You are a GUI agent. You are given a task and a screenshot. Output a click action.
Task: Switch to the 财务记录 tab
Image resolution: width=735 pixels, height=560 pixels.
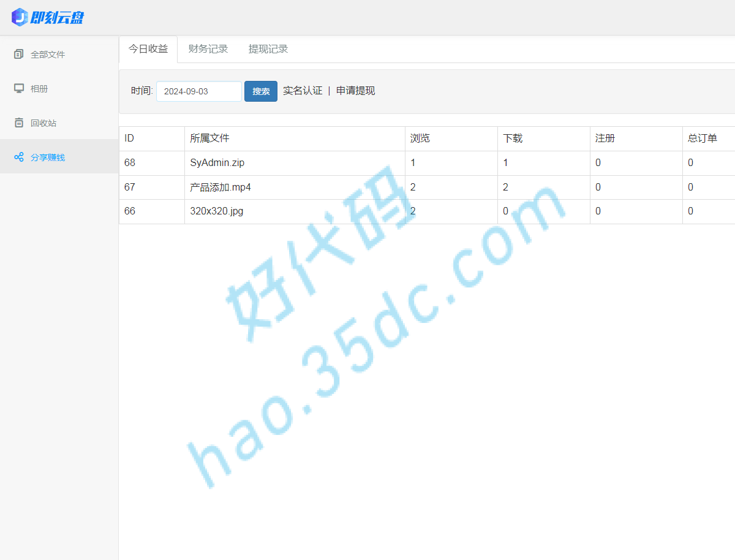[208, 49]
